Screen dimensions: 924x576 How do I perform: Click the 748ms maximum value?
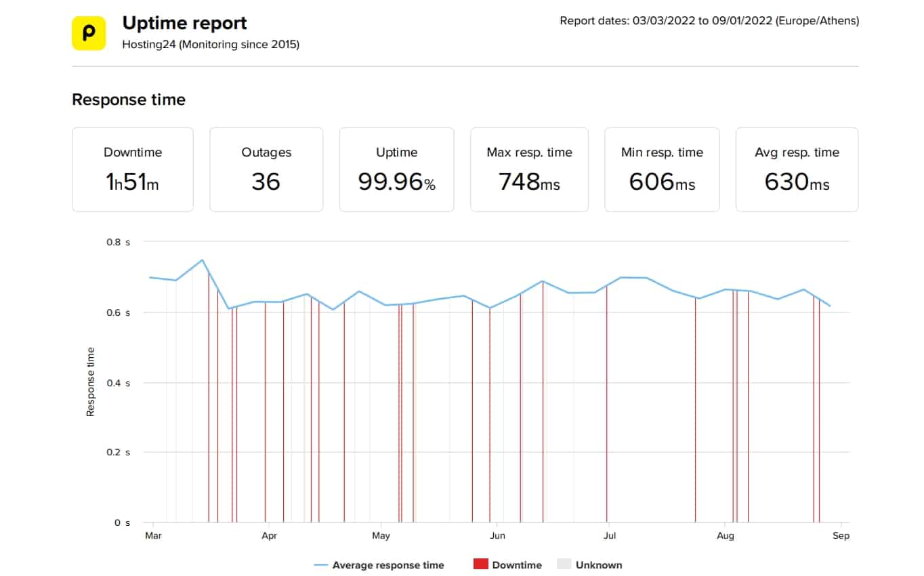pyautogui.click(x=529, y=182)
